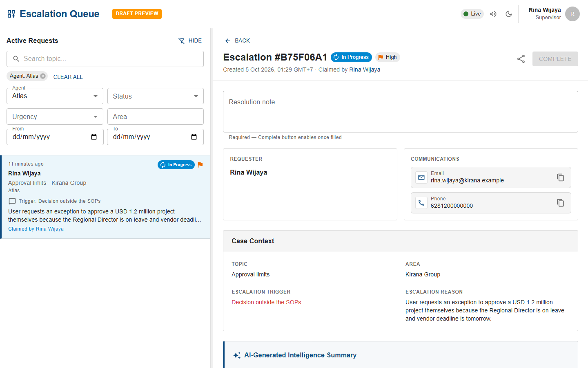Viewport: 588px width, 368px height.
Task: Click the Kirana Group area value
Action: [423, 274]
